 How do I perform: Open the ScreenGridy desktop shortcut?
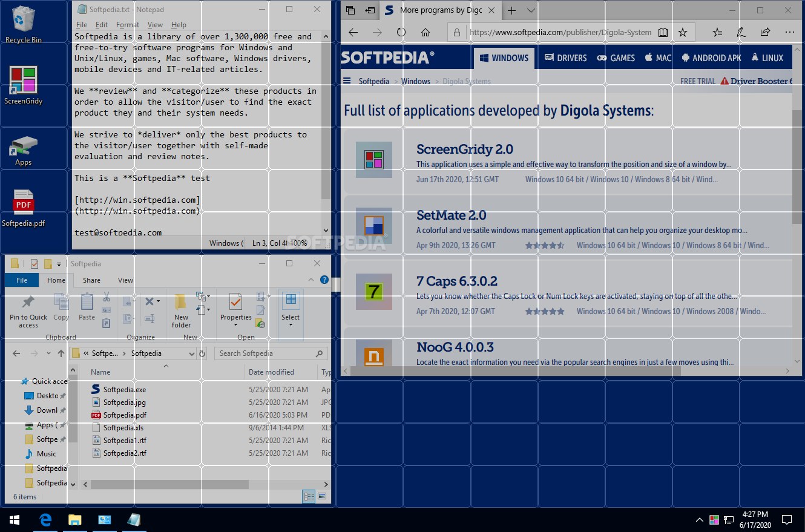coord(24,85)
